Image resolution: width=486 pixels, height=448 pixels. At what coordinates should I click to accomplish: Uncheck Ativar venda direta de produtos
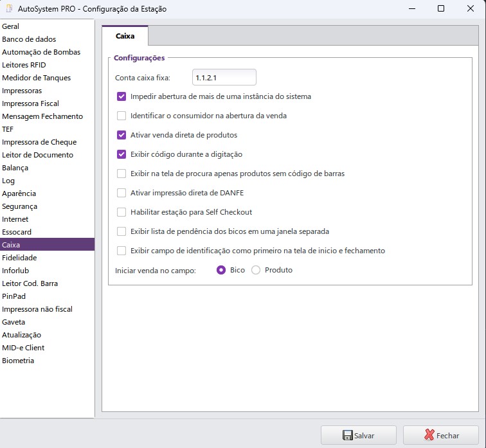(122, 136)
